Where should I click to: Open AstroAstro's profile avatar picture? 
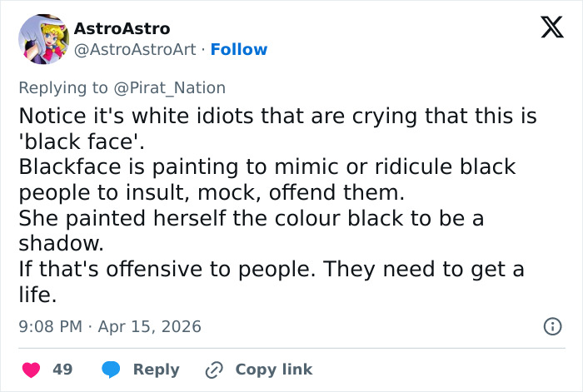[43, 39]
